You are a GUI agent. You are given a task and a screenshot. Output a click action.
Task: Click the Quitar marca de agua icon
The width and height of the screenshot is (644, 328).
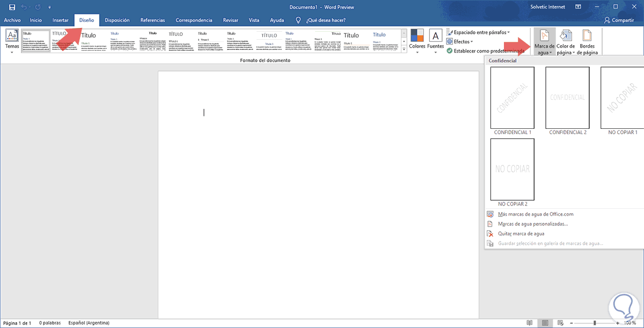coord(489,234)
